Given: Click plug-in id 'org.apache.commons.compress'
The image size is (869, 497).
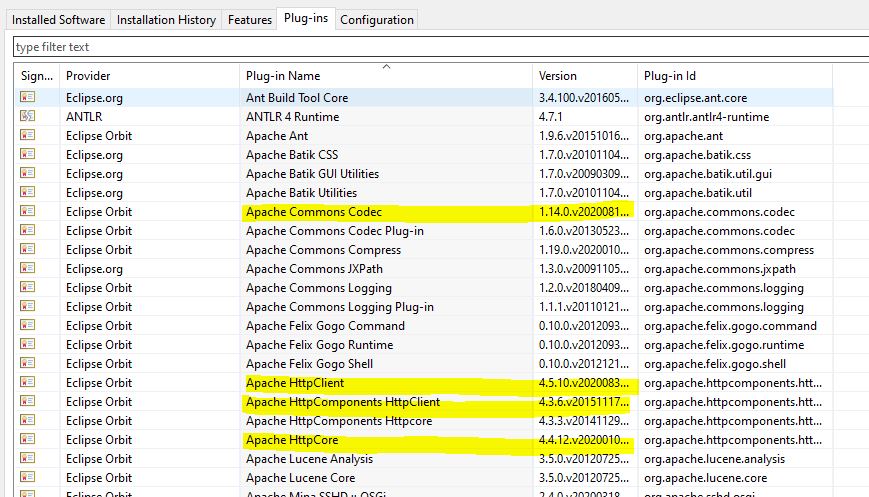Looking at the screenshot, I should tap(729, 250).
